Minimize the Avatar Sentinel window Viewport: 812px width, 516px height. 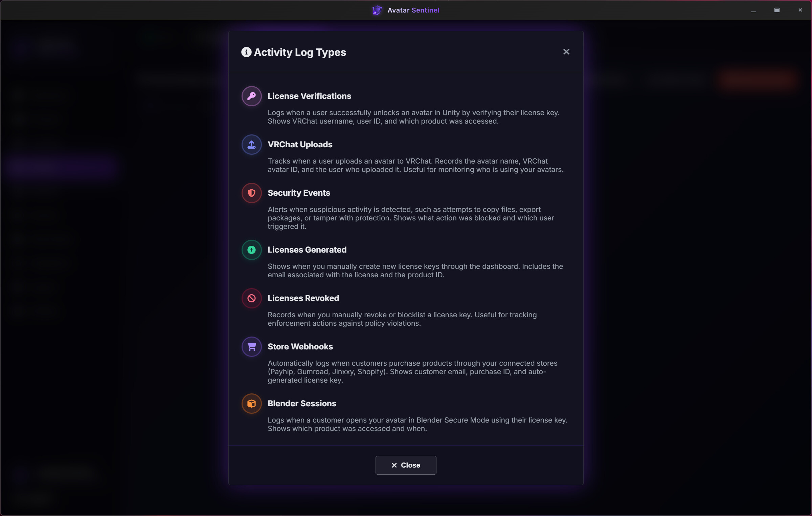point(753,10)
